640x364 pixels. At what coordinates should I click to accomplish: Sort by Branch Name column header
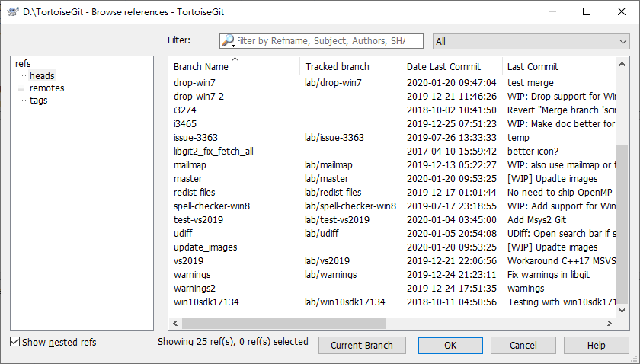[x=200, y=67]
